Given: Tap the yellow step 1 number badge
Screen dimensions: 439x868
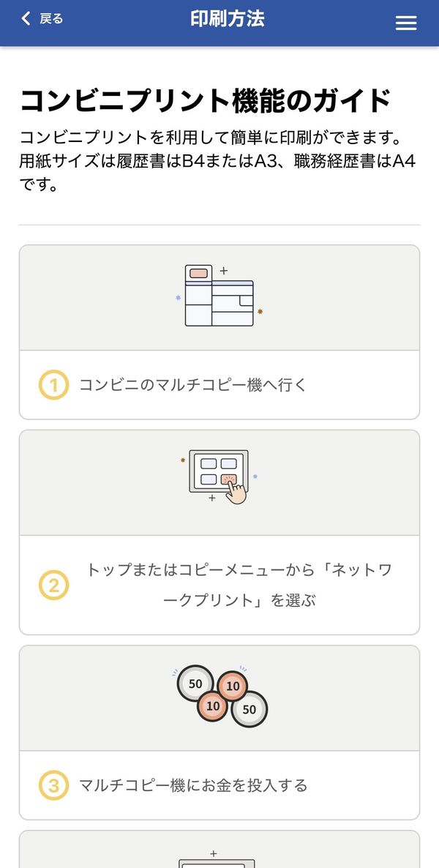Looking at the screenshot, I should tap(53, 385).
